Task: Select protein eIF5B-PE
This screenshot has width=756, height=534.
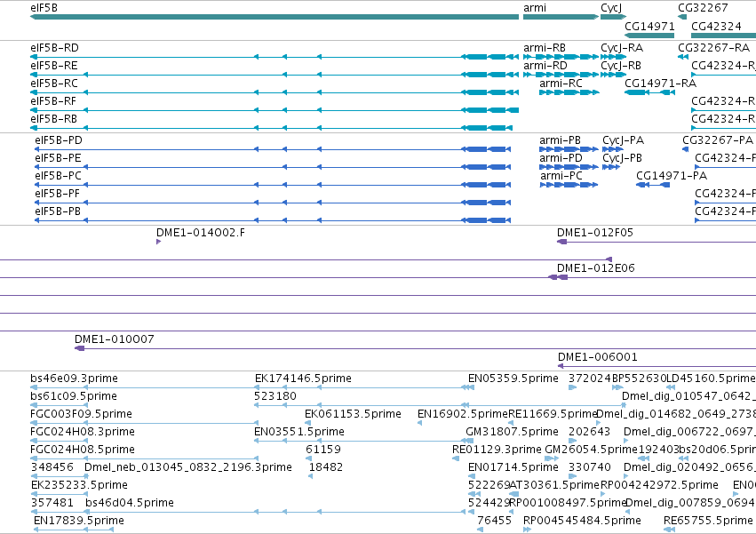Action: pyautogui.click(x=58, y=158)
